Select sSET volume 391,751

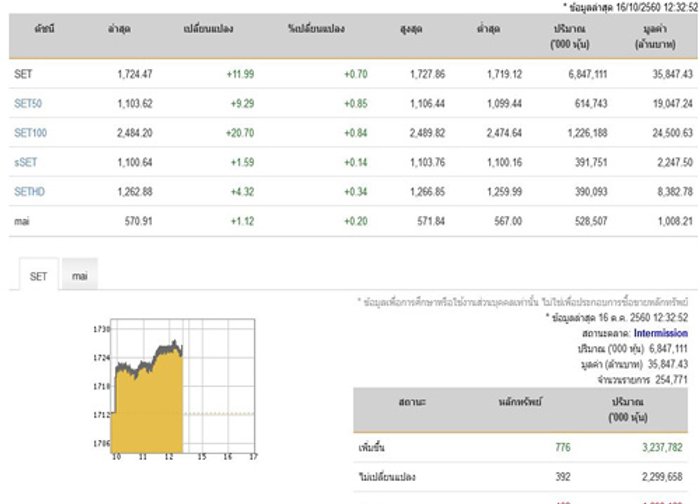pyautogui.click(x=591, y=162)
